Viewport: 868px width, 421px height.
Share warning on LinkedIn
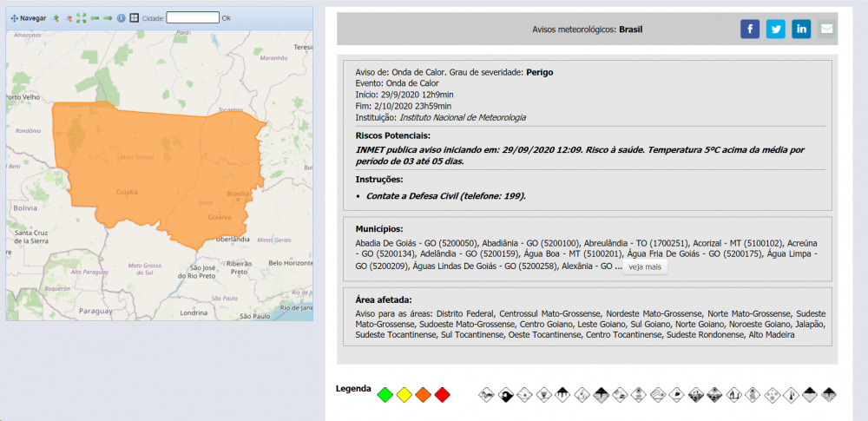[x=801, y=29]
